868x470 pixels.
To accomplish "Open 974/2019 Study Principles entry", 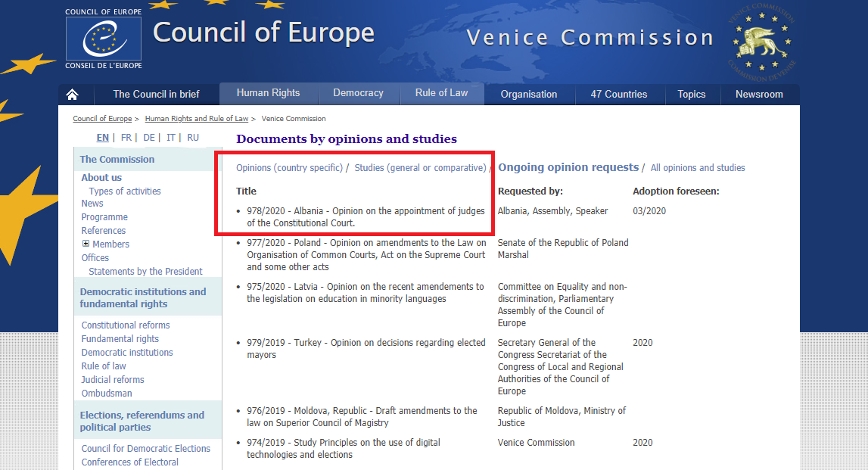I will pos(344,448).
